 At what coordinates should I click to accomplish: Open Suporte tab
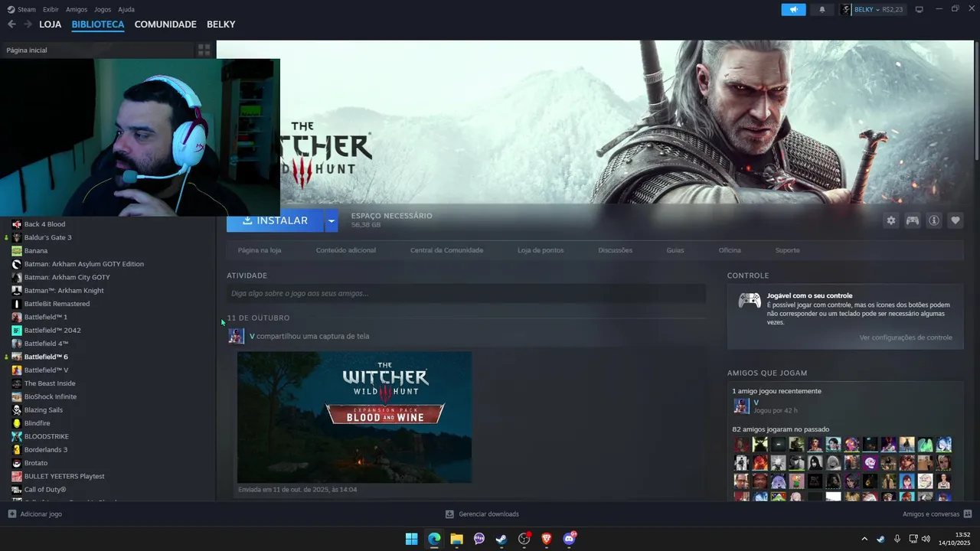click(x=787, y=250)
